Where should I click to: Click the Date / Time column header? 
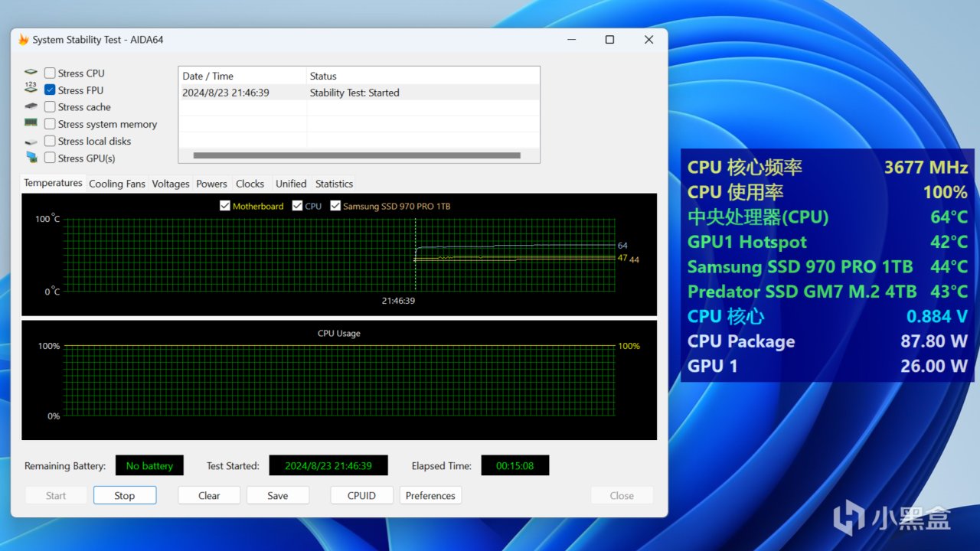click(x=242, y=76)
